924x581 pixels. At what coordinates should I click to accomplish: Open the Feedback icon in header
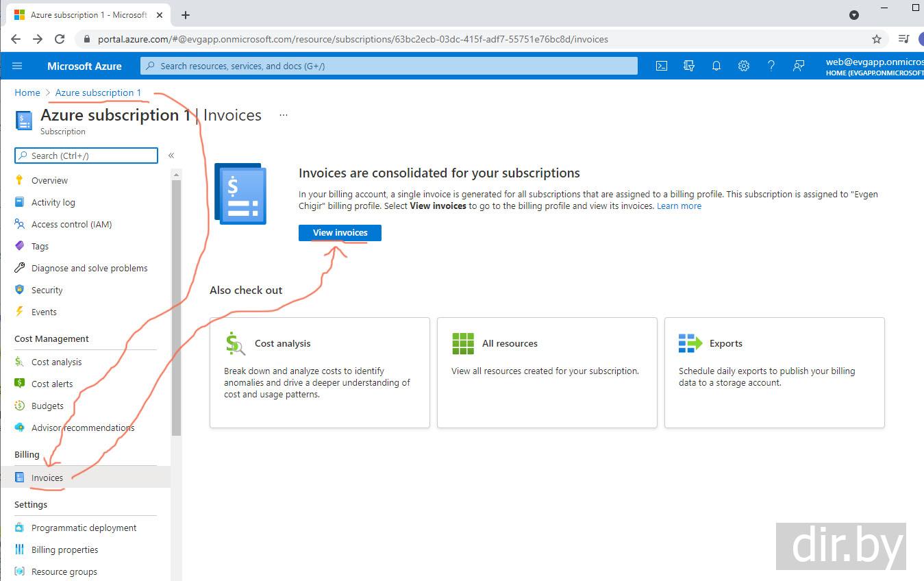(799, 66)
